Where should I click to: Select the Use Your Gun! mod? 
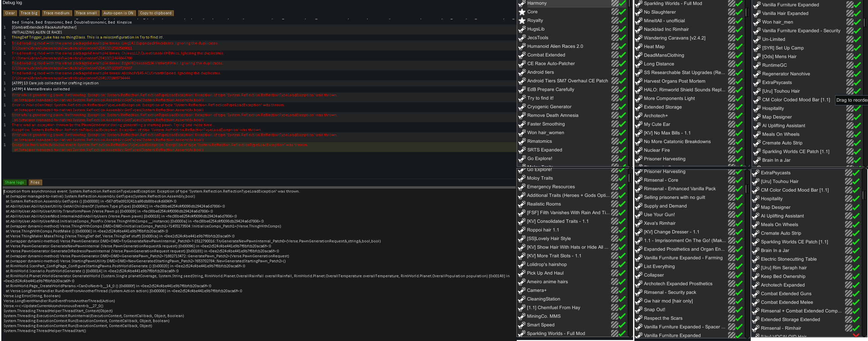pos(659,215)
